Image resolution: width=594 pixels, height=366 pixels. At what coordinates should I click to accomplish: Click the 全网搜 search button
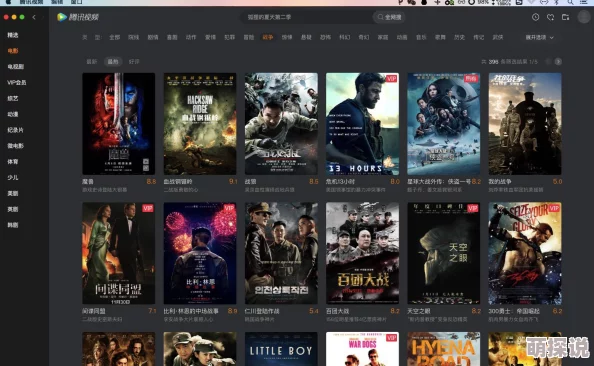pos(389,17)
